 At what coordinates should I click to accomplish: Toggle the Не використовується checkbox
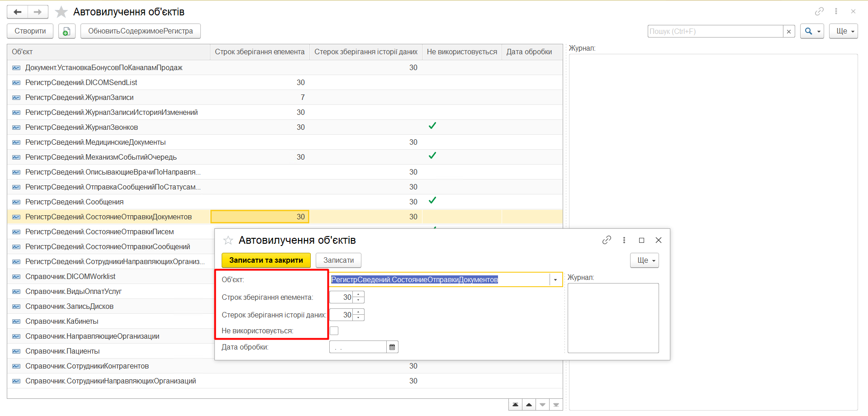click(x=334, y=331)
